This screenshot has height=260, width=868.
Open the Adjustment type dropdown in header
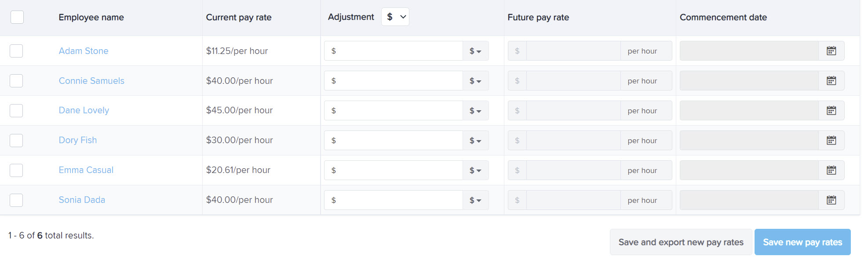(395, 17)
